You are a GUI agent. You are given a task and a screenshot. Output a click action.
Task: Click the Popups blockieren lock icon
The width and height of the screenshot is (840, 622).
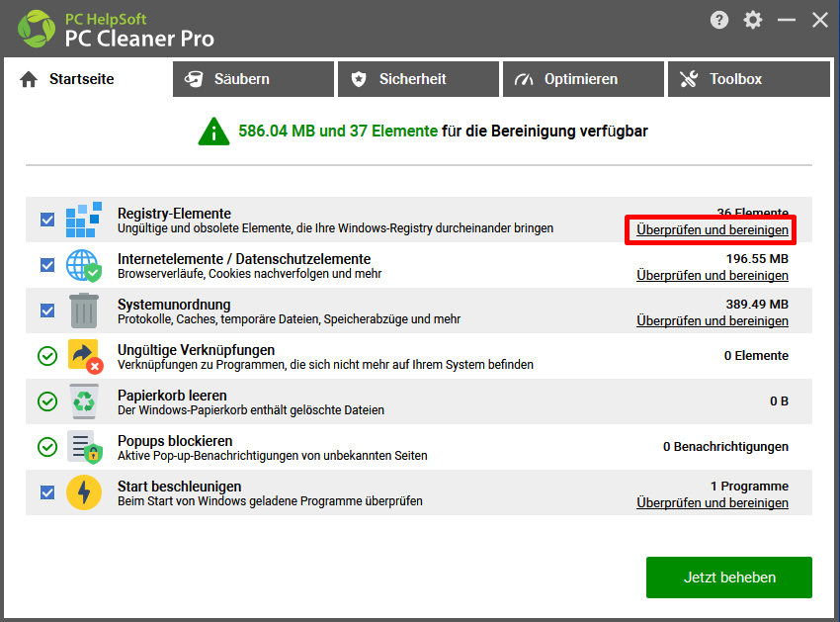(x=85, y=447)
